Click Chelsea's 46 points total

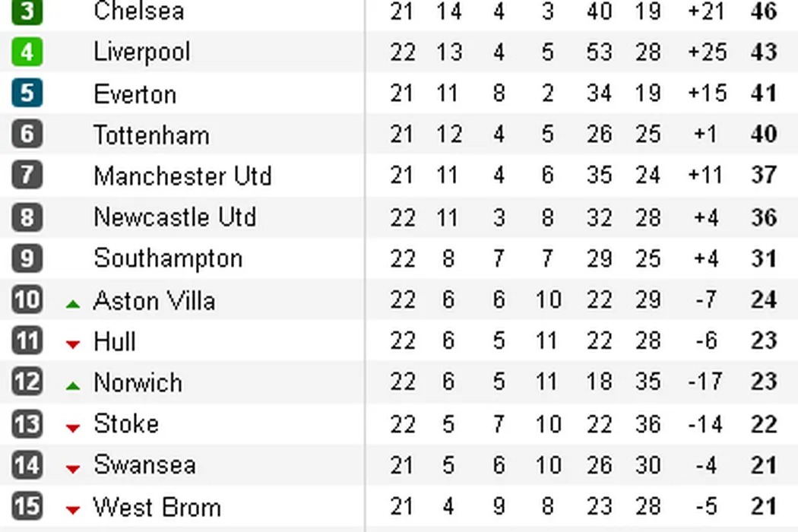[x=763, y=11]
